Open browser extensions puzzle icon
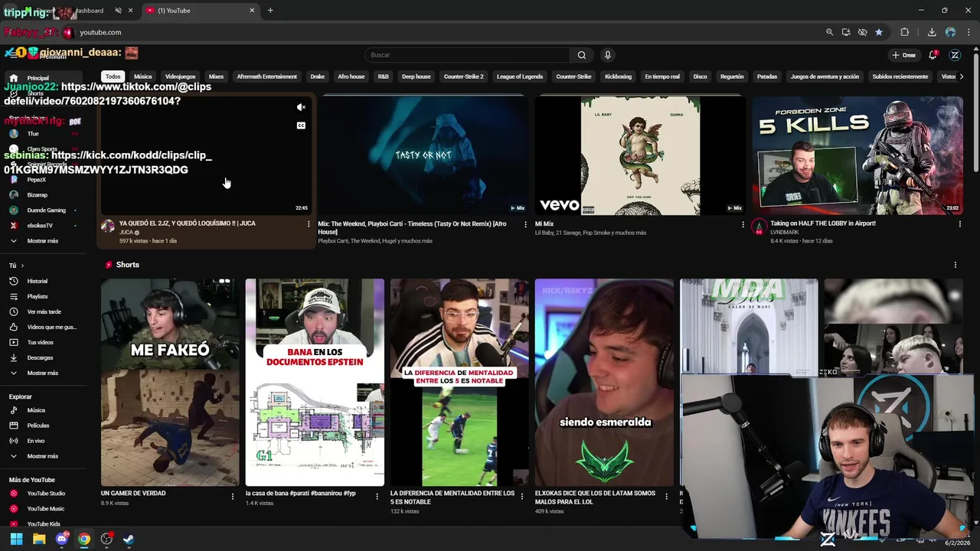The image size is (980, 551). tap(905, 32)
